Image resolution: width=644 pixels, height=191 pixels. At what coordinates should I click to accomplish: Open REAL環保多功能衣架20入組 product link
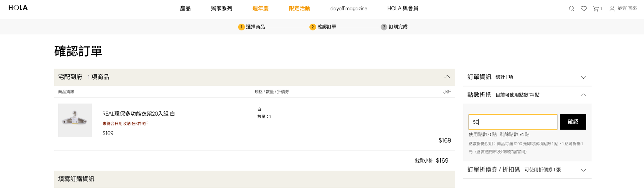(x=138, y=114)
